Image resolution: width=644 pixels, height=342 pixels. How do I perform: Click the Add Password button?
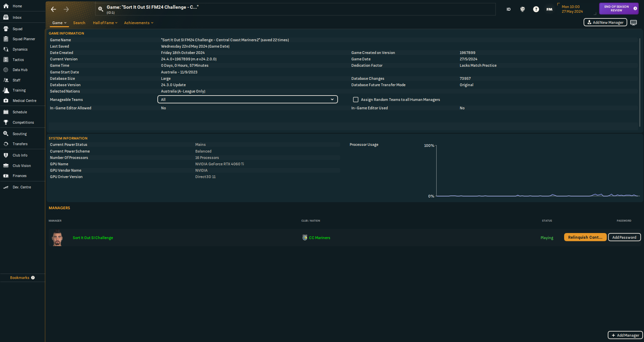point(625,237)
